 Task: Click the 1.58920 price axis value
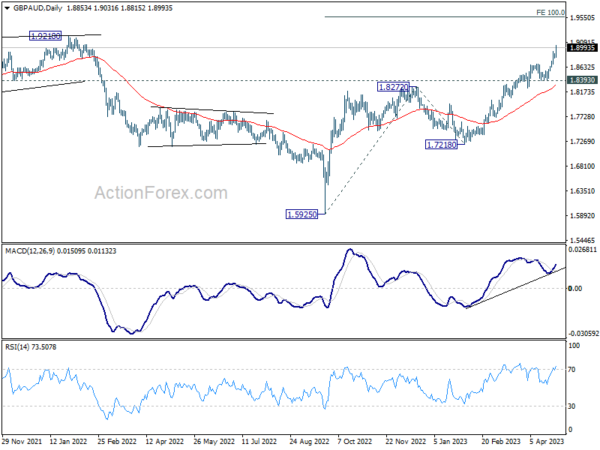[582, 216]
